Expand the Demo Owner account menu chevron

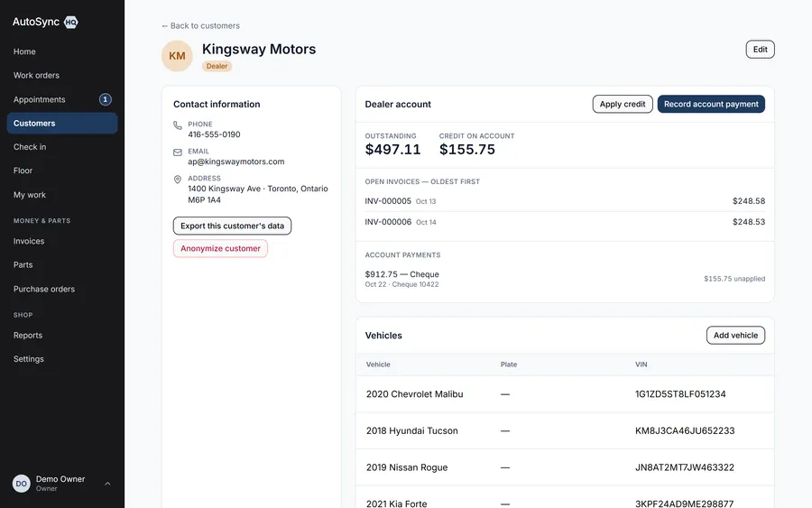[x=107, y=484]
